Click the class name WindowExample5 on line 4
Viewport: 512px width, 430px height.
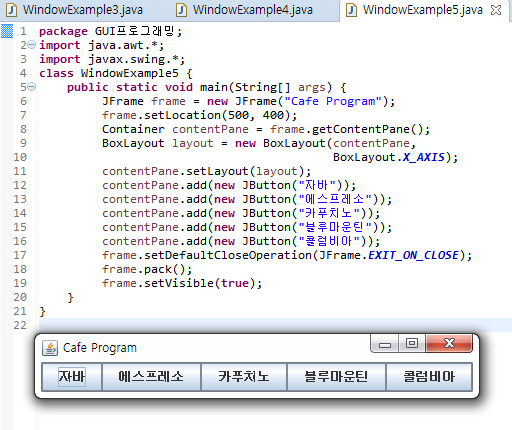point(130,73)
